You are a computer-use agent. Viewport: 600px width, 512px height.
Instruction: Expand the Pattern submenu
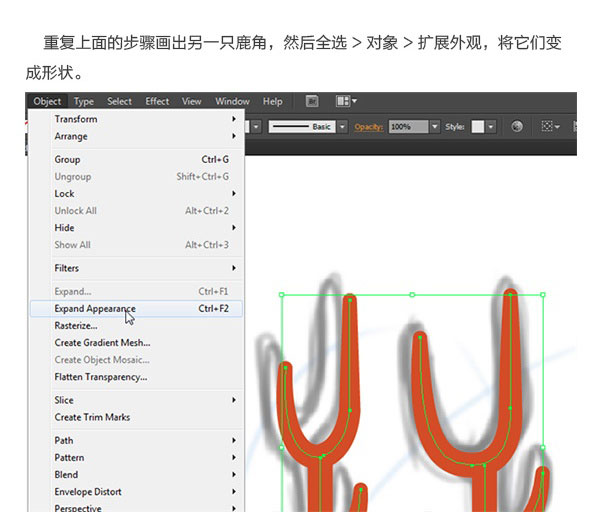136,458
